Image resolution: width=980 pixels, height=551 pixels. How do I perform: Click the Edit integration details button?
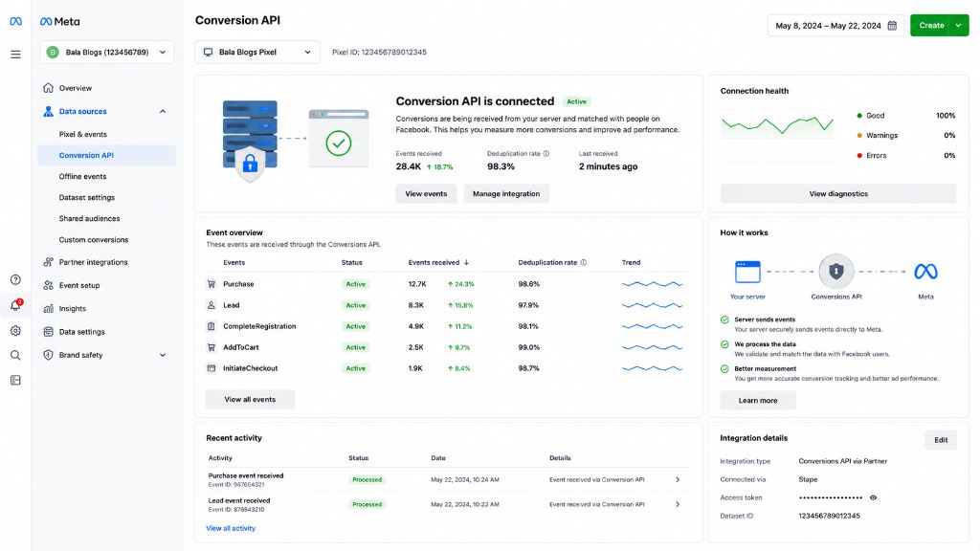[x=941, y=440]
